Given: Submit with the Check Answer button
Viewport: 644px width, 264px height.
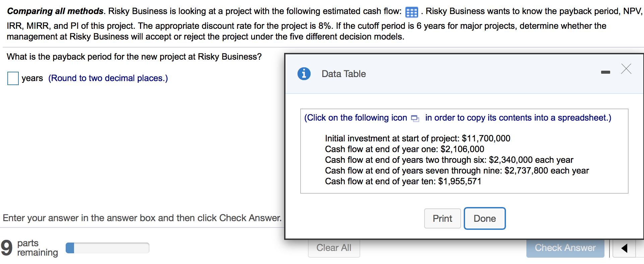Looking at the screenshot, I should click(x=565, y=248).
